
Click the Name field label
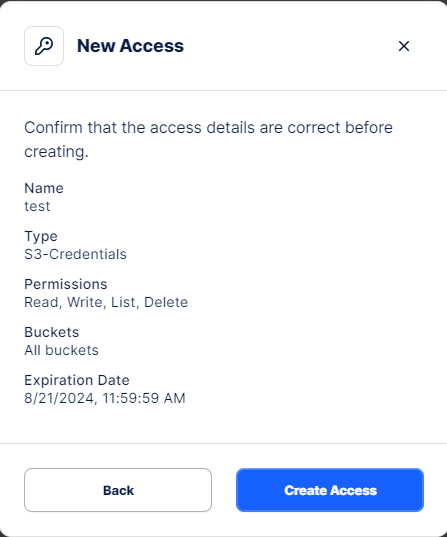[x=44, y=188]
